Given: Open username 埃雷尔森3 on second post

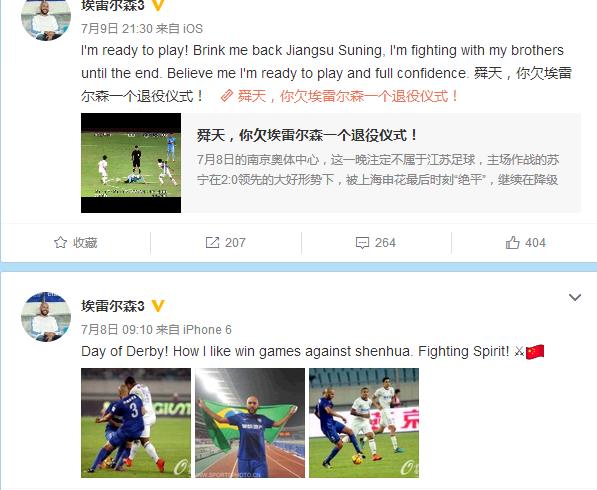Looking at the screenshot, I should point(113,306).
